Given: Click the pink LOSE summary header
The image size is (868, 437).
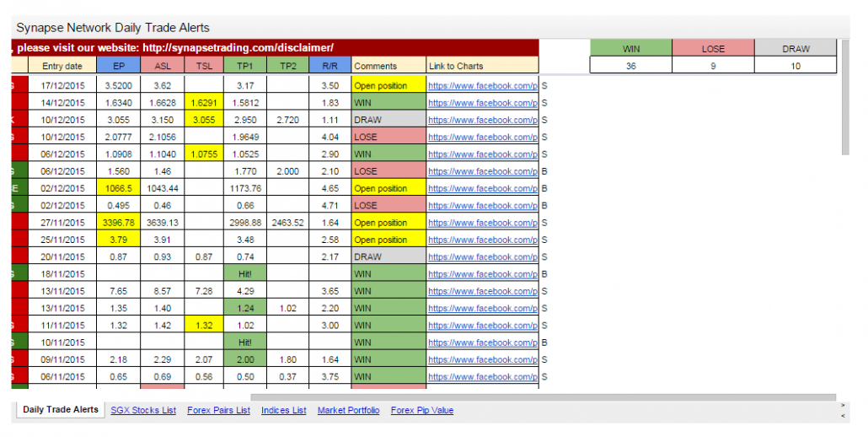Looking at the screenshot, I should pos(713,48).
